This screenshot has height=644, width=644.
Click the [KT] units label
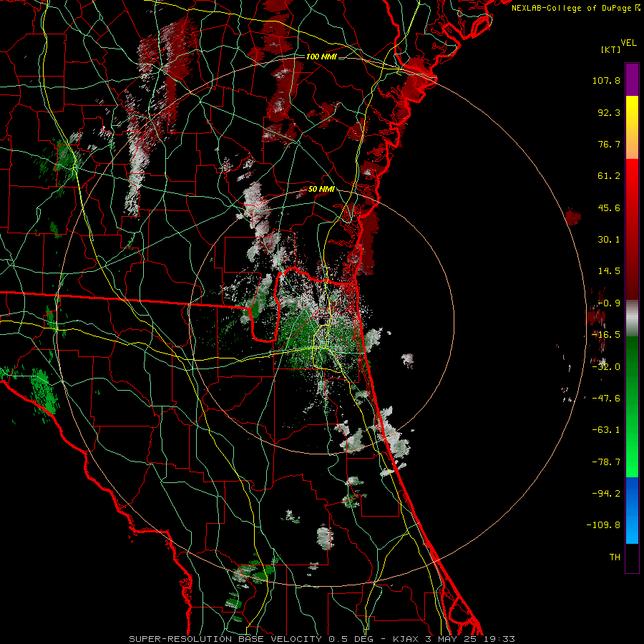[x=610, y=49]
